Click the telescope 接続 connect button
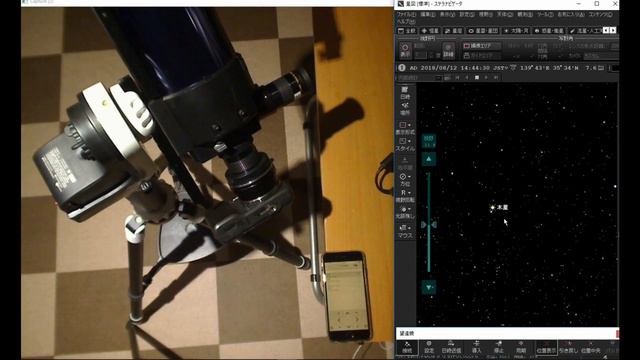This screenshot has width=640, height=360. (407, 347)
